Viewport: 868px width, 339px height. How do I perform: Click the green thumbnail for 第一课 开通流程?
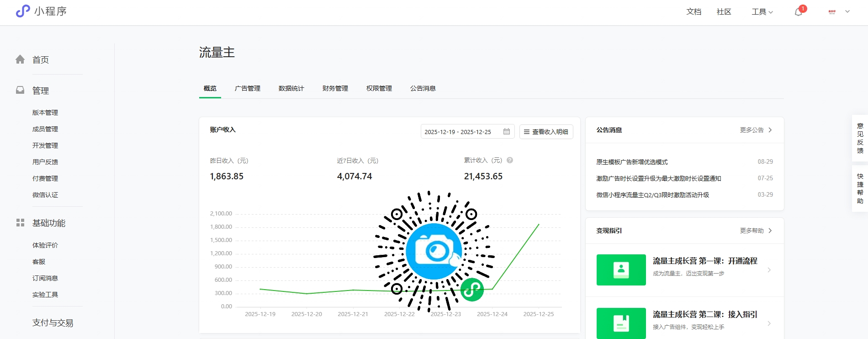(x=621, y=270)
